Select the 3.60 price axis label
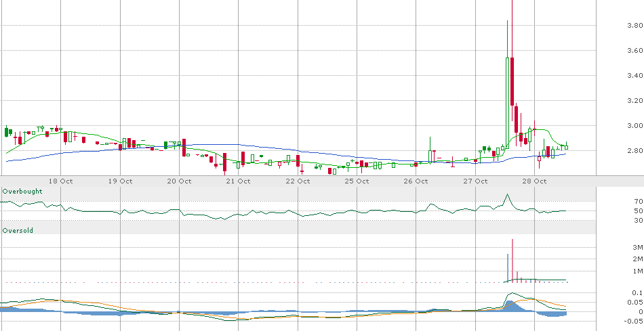The height and width of the screenshot is (331, 644). pyautogui.click(x=635, y=51)
